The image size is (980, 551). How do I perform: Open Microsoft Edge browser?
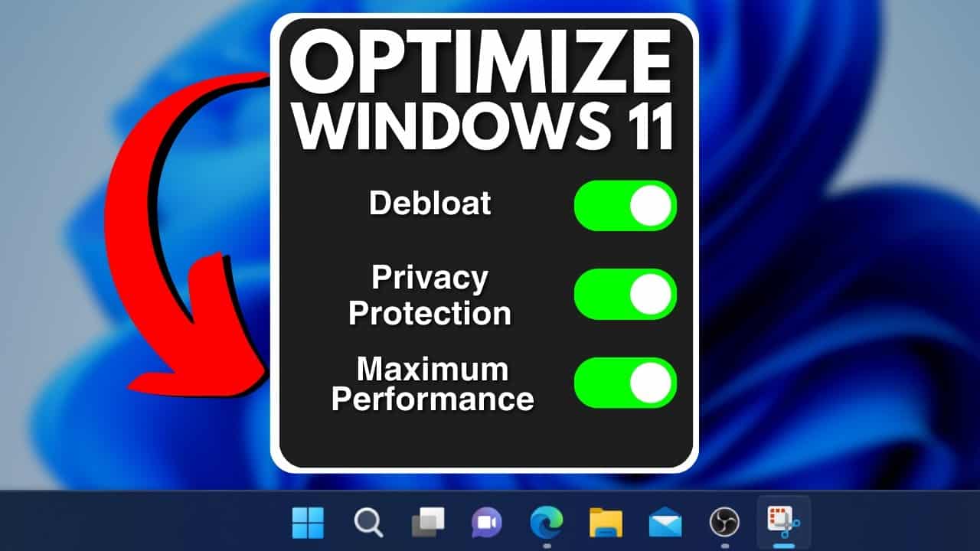(x=547, y=523)
